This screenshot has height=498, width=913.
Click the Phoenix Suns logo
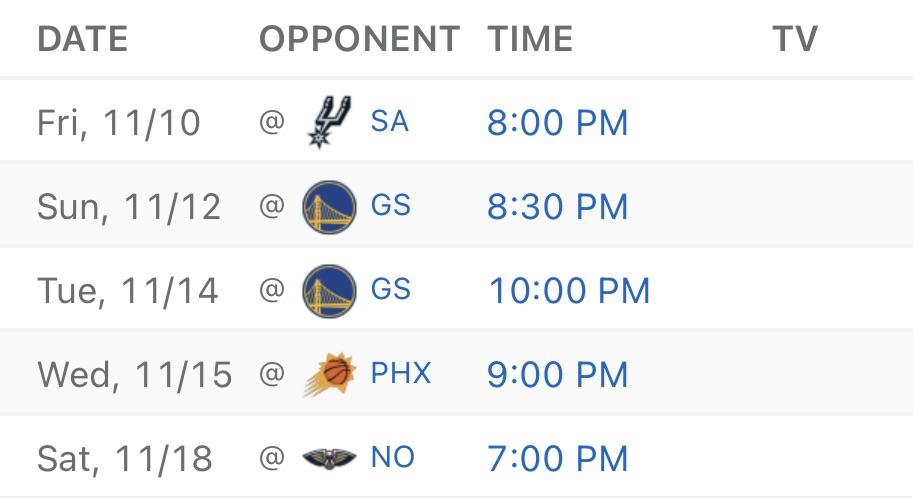328,375
